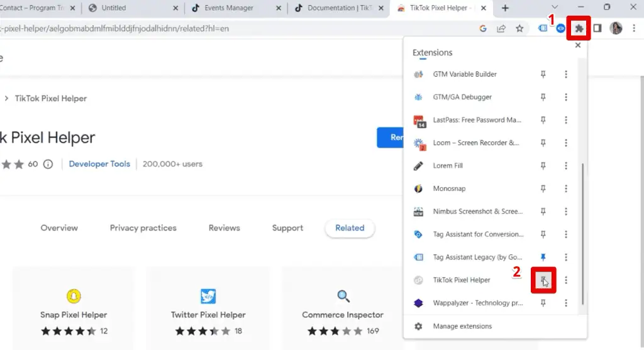Pin Nimbus Screenshot to toolbar
Viewport: 644px width, 350px height.
click(x=543, y=212)
